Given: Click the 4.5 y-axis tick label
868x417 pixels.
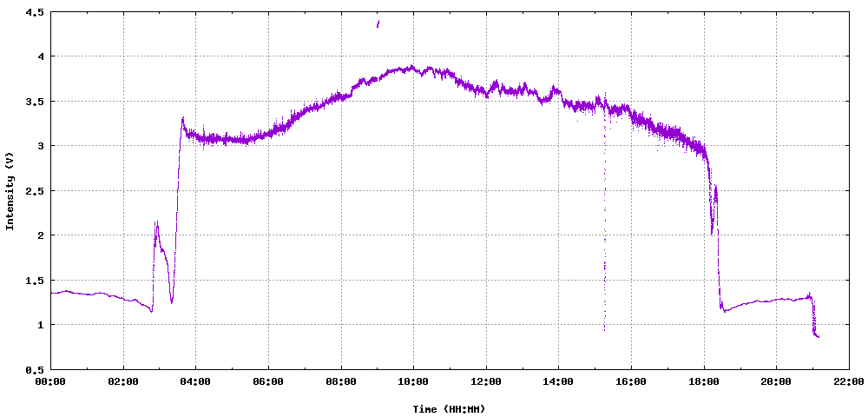Looking at the screenshot, I should (34, 11).
